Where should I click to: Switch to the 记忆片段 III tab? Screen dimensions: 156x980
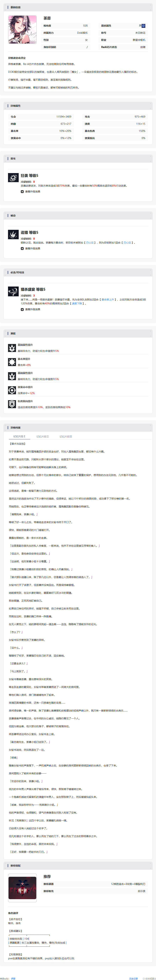click(66, 436)
